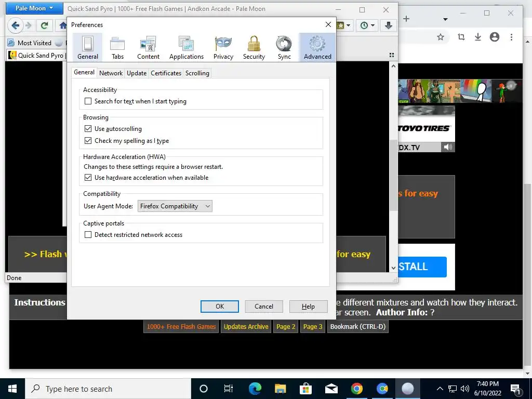The width and height of the screenshot is (532, 399).
Task: Expand Chrome tab search dropdown arrow
Action: (x=445, y=19)
